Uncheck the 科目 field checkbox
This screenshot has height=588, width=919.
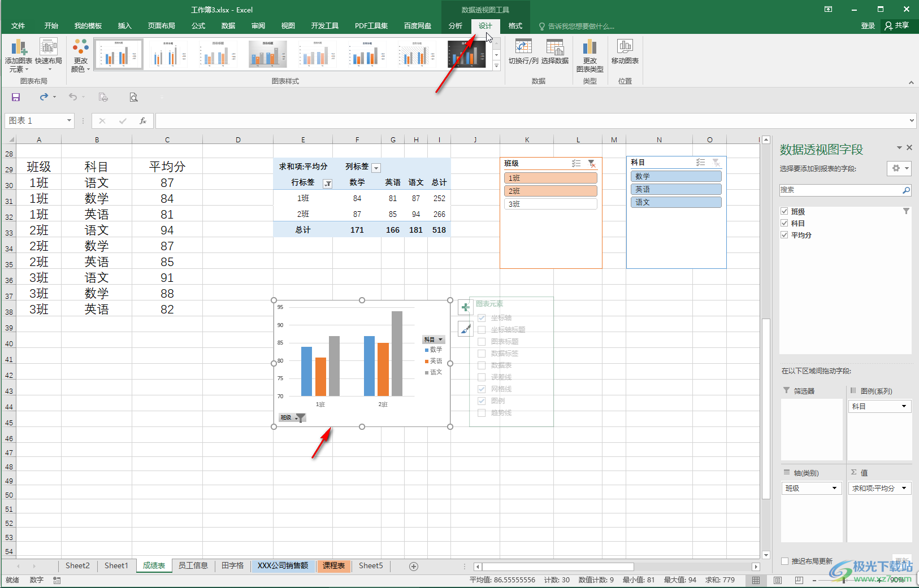[x=784, y=223]
